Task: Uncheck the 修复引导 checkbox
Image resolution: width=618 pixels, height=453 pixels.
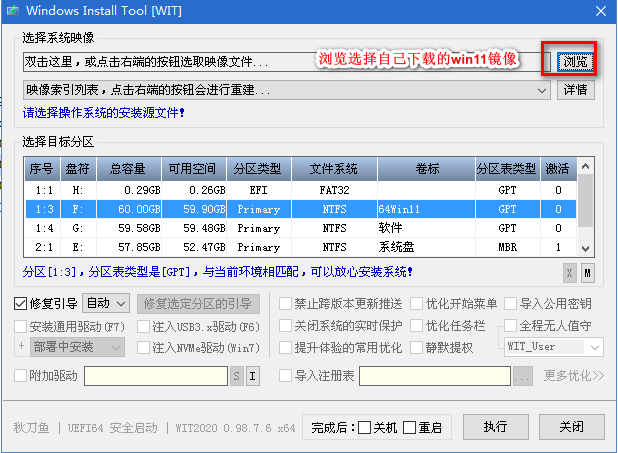Action: [20, 304]
